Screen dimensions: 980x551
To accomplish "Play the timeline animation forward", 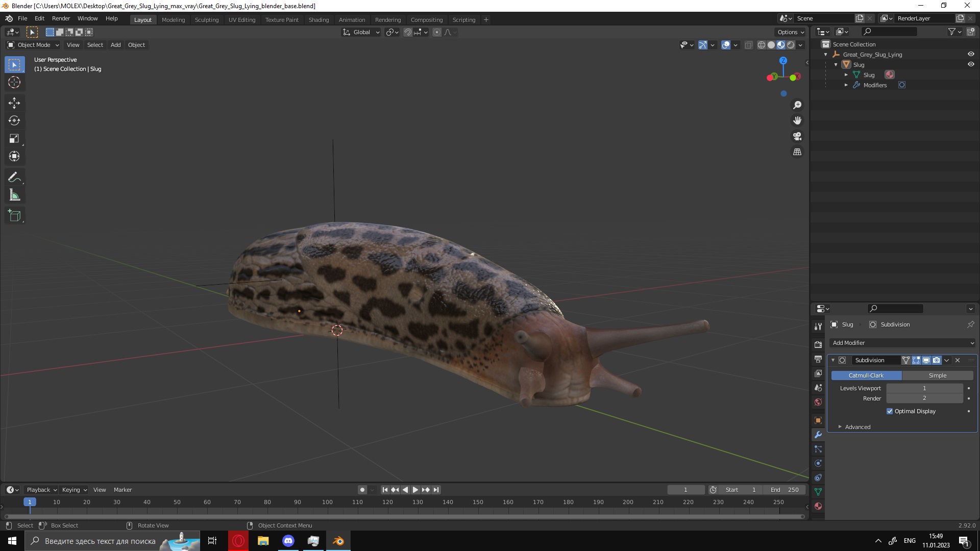I will [415, 490].
